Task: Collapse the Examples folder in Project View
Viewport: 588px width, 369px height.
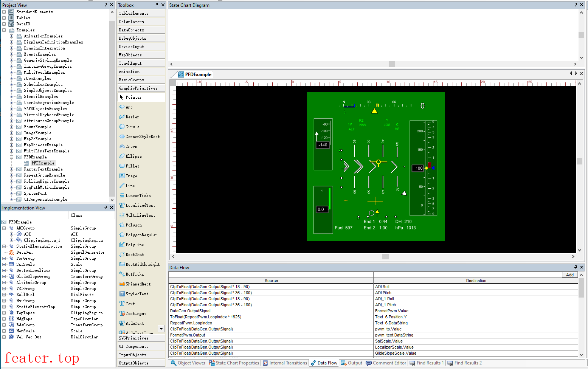Action: [4, 30]
